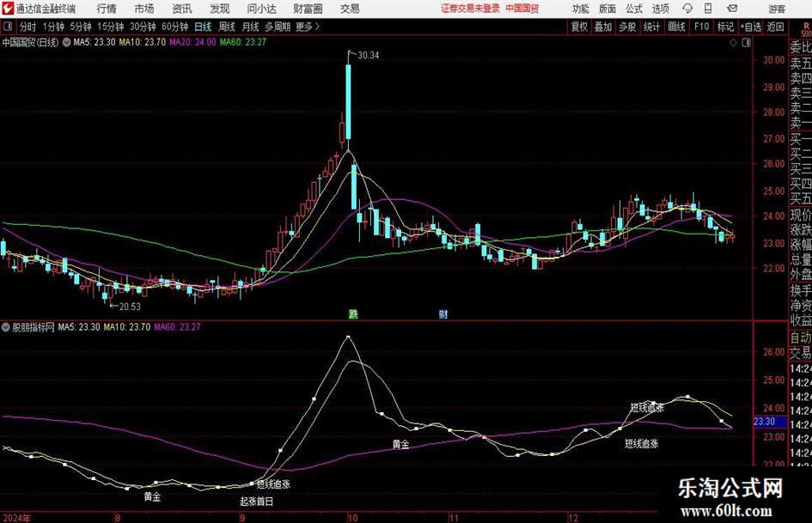Viewport: 812px width, 523px height.
Task: Click the 标记 mark button
Action: pyautogui.click(x=725, y=27)
